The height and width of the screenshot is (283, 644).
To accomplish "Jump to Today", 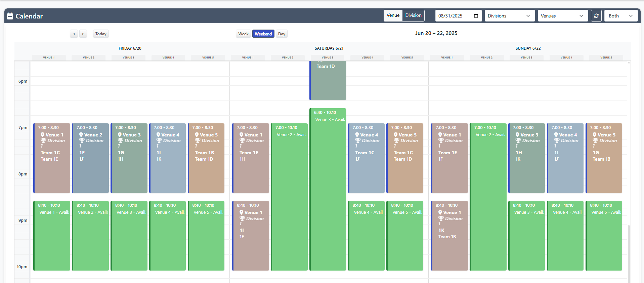I will coord(101,34).
